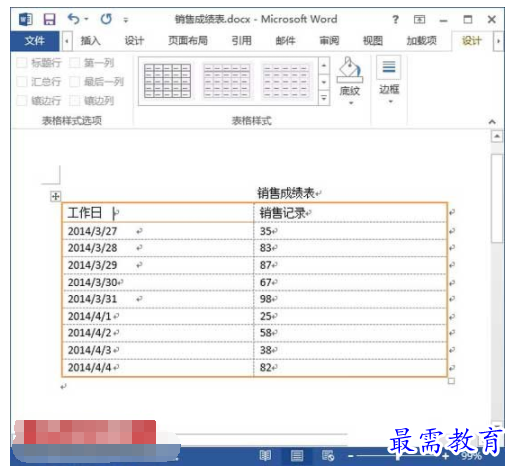This screenshot has width=511, height=472.
Task: Toggle the 镶边列 banded columns checkbox
Action: pyautogui.click(x=74, y=101)
